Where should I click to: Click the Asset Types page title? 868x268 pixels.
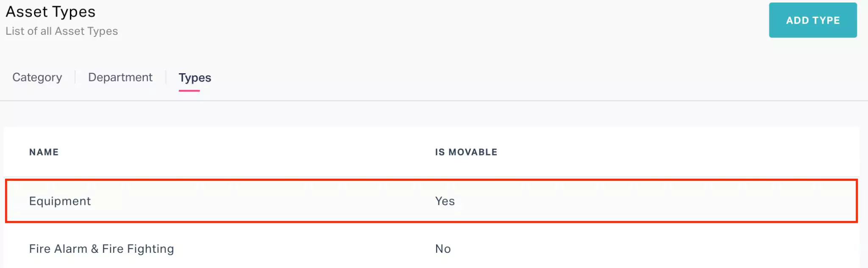(50, 11)
